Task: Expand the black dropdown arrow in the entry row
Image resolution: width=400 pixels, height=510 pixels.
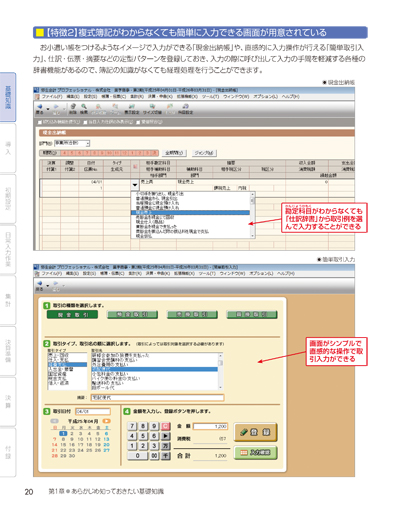Action: tap(135, 184)
